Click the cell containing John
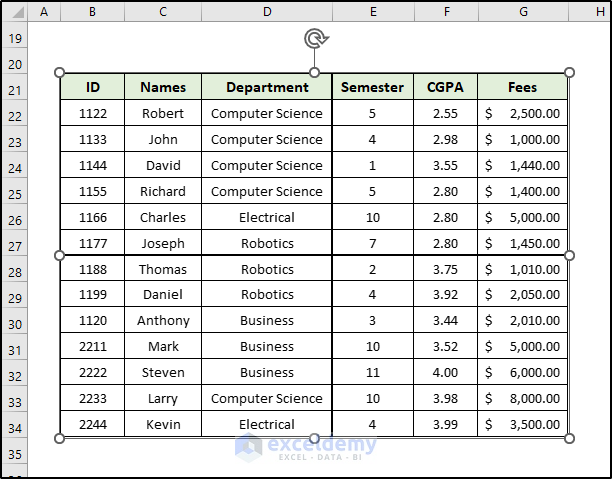The image size is (612, 479). coord(163,139)
